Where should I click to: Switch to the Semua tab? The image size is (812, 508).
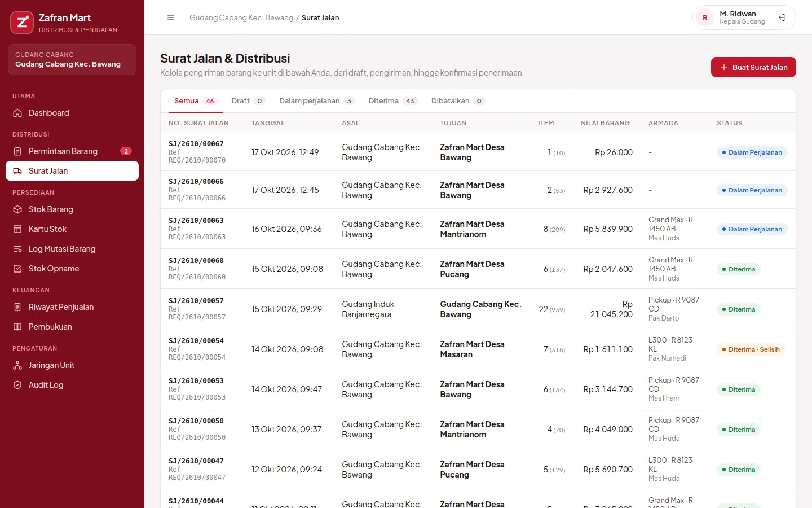tap(195, 101)
